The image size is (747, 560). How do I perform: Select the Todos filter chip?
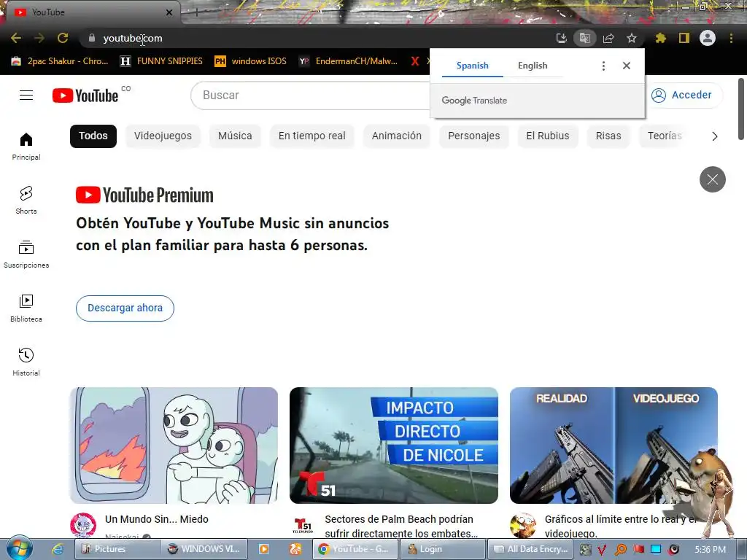[93, 136]
